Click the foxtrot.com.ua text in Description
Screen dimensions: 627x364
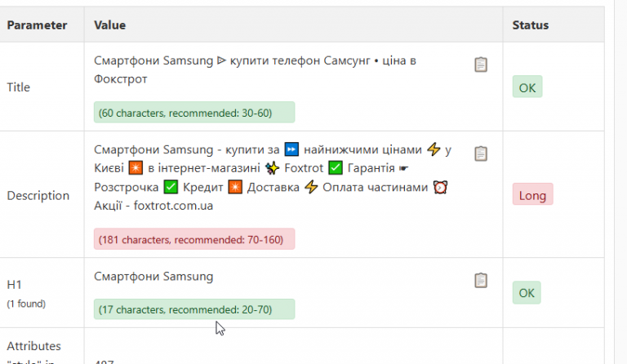(x=173, y=206)
